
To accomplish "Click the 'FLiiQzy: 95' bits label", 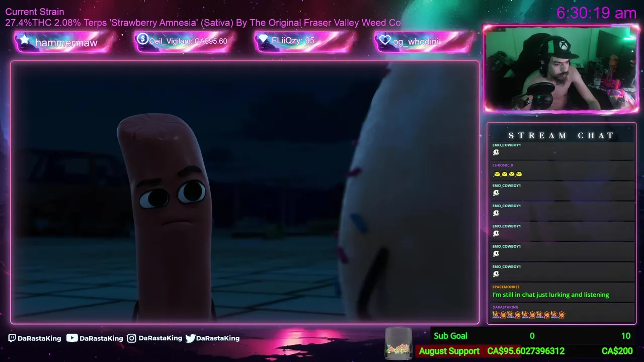I will tap(293, 41).
